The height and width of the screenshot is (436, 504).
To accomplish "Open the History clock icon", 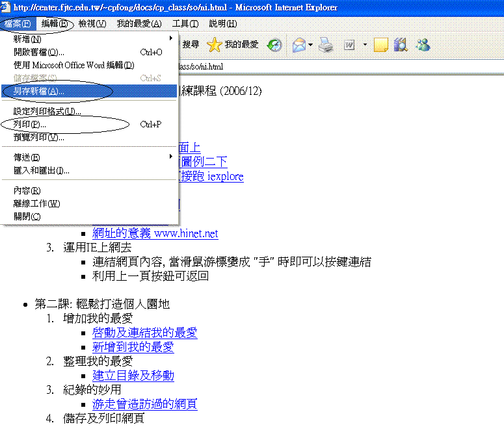I will coord(275,45).
